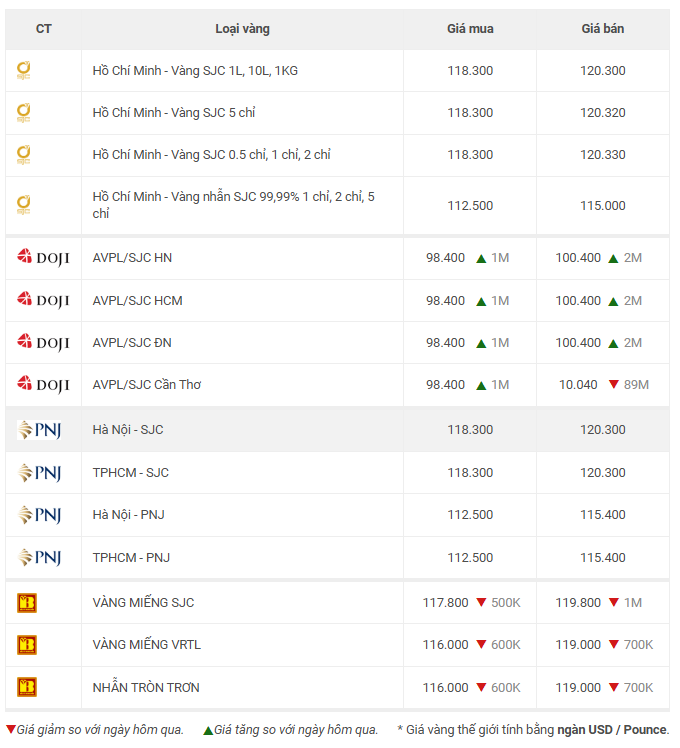Click the 'Loại vàng' column header

242,29
